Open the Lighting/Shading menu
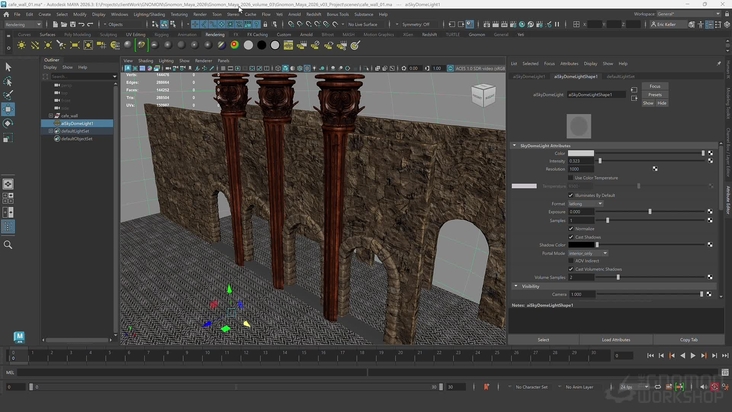Screen dimensions: 732x412 (150, 15)
